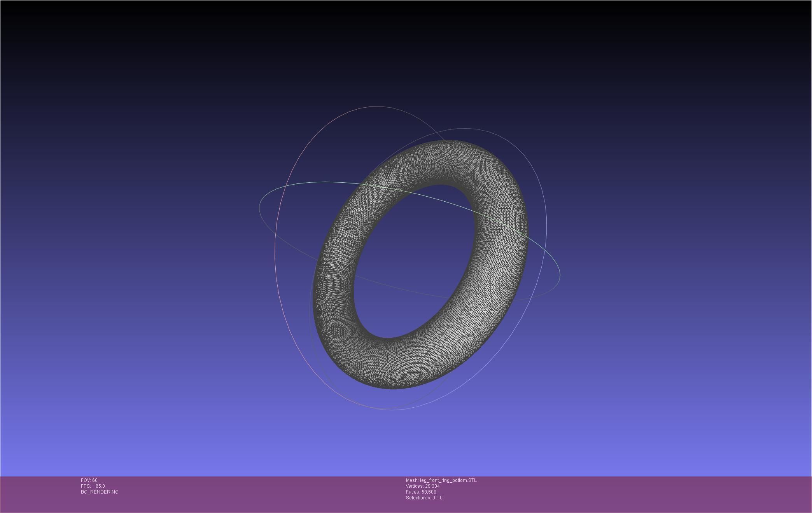Click the FPS 65.8 readout
Viewport: 812px width, 513px height.
click(93, 486)
